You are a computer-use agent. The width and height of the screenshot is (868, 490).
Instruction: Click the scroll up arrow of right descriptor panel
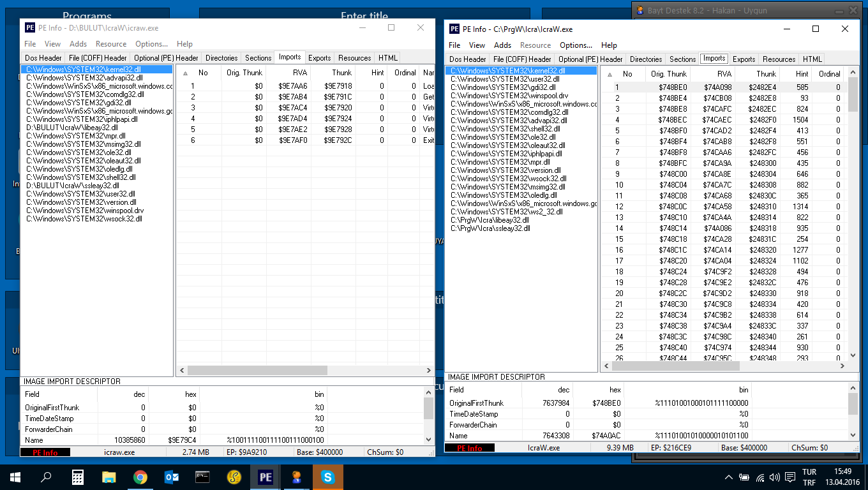[853, 388]
